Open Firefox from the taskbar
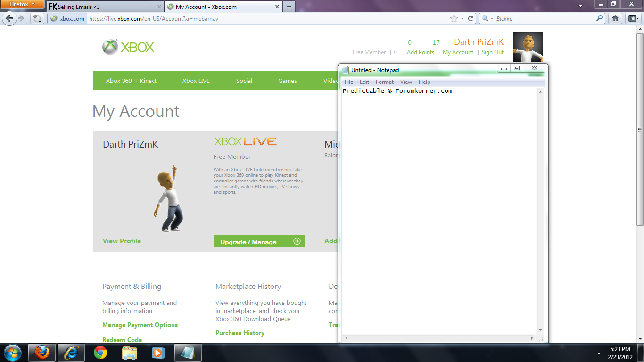This screenshot has height=362, width=644. pos(42,353)
